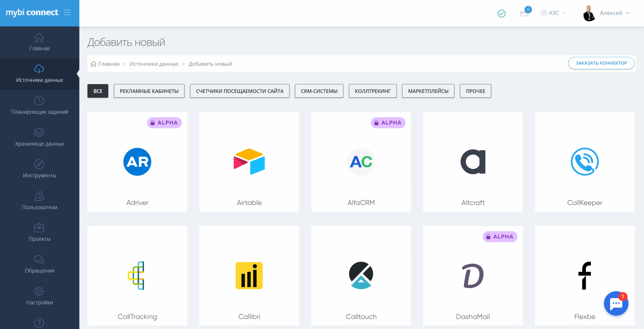
Task: Select the Airtable connector card
Action: tap(249, 162)
